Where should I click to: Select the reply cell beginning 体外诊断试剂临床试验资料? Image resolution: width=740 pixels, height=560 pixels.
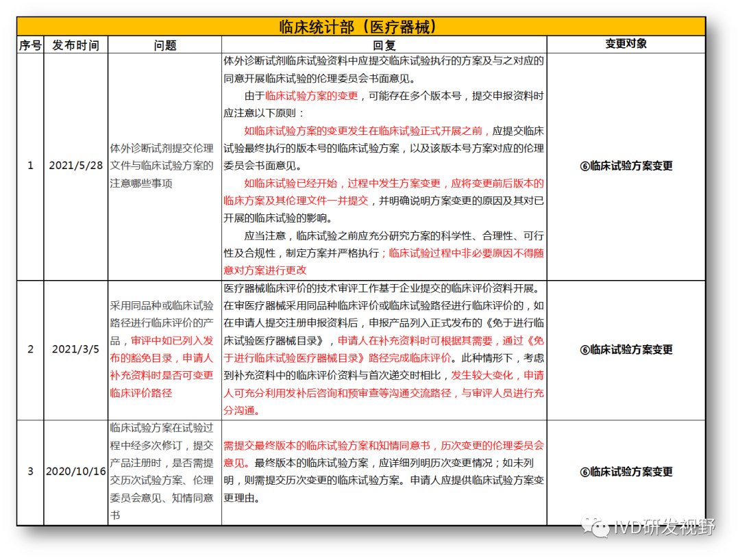pos(384,166)
